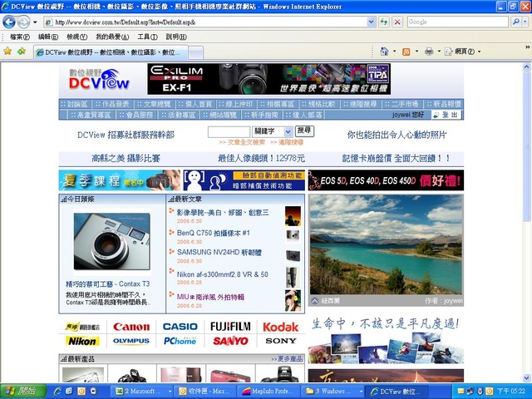This screenshot has width=532, height=399.
Task: Switch to 收件匣 Outlook taskbar item
Action: 205,392
